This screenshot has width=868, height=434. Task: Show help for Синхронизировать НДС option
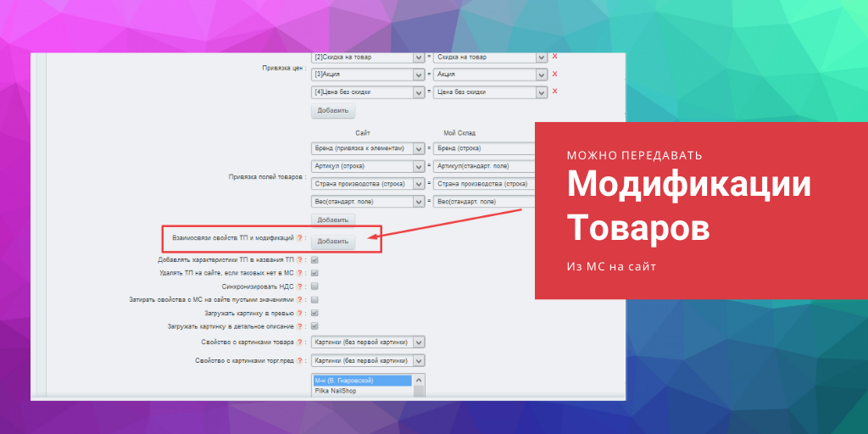coord(299,287)
